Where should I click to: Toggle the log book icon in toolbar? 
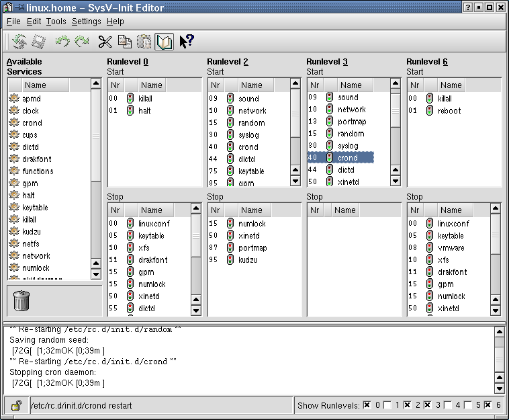click(x=164, y=42)
